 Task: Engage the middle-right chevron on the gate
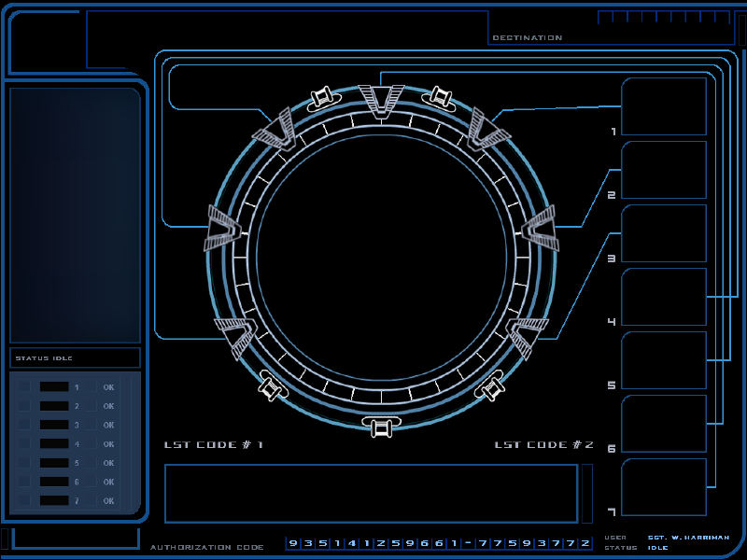pos(541,228)
